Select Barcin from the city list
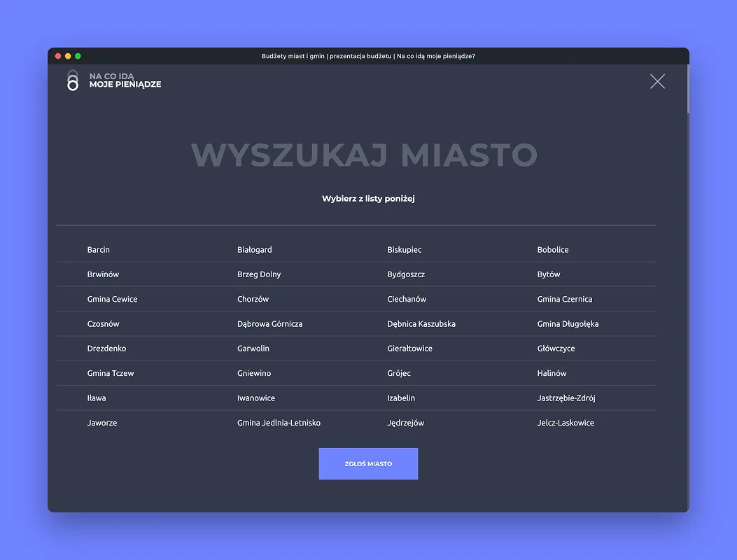The height and width of the screenshot is (560, 737). tap(98, 250)
